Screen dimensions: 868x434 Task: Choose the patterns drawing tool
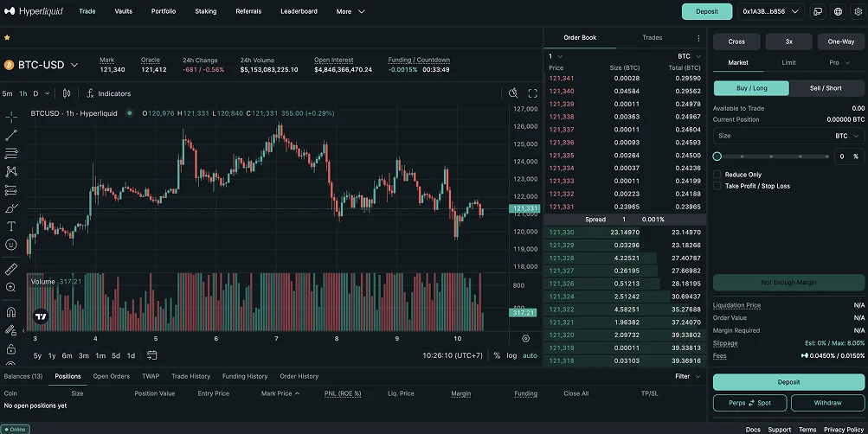coord(11,171)
